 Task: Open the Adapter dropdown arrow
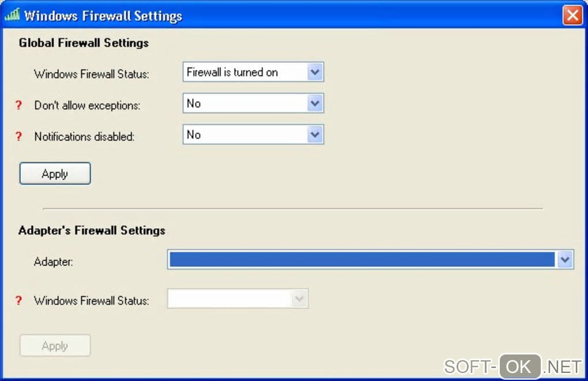click(565, 261)
